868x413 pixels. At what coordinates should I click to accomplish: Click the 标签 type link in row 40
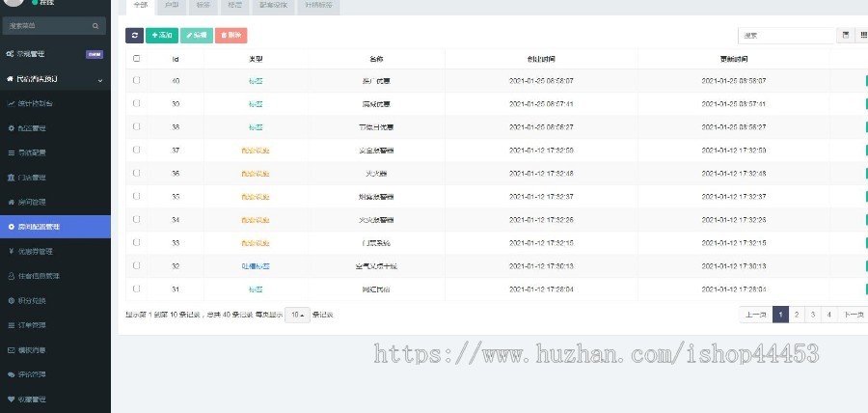click(x=256, y=81)
